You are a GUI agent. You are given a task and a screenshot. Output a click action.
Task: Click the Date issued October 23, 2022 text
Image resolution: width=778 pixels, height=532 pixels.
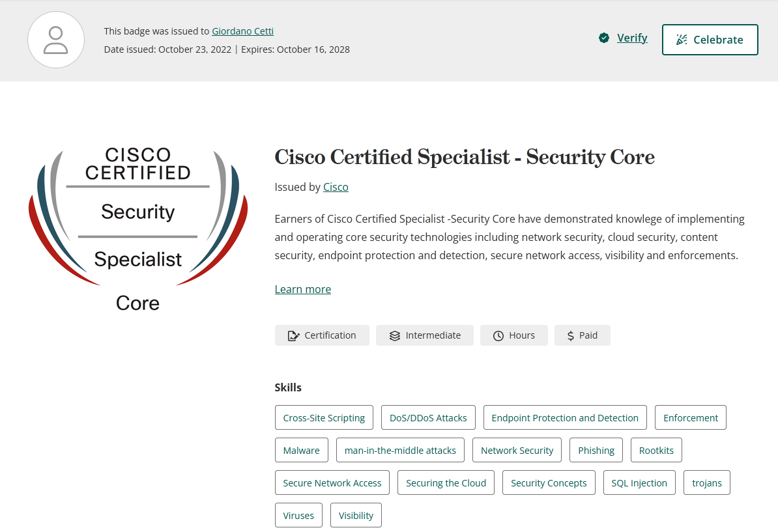tap(167, 49)
